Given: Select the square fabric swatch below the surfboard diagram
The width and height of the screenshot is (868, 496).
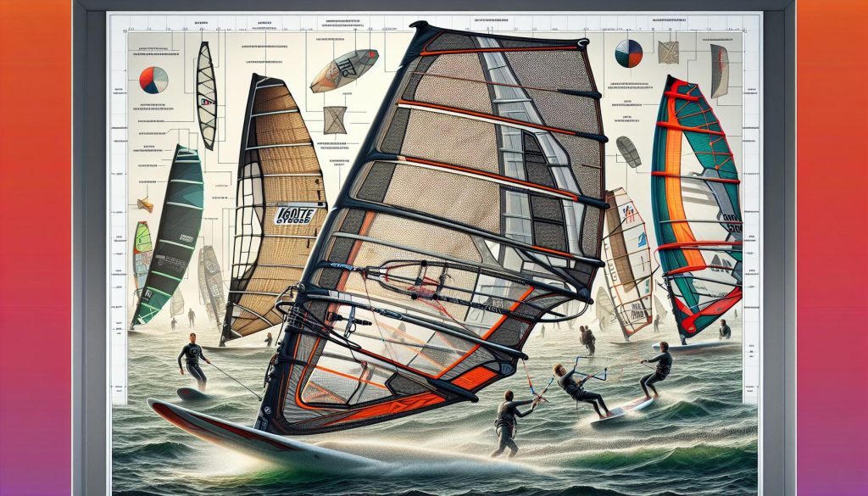Looking at the screenshot, I should tap(335, 120).
